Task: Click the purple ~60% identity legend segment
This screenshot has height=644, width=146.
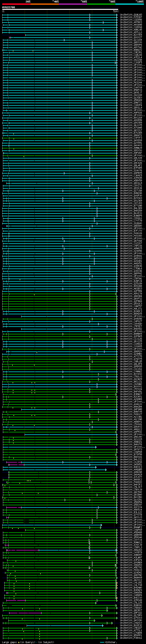Action: point(73,4)
